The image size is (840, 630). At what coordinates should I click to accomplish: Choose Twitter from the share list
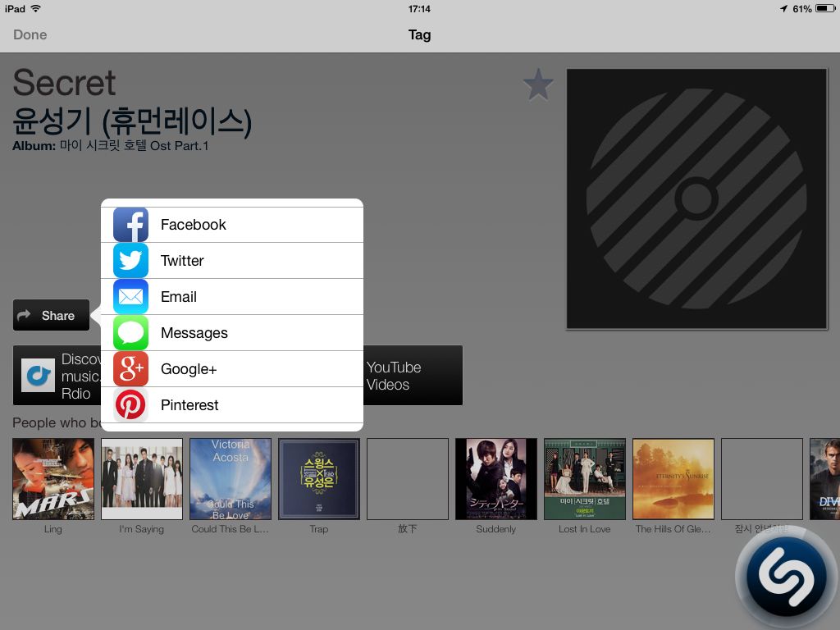(x=232, y=261)
